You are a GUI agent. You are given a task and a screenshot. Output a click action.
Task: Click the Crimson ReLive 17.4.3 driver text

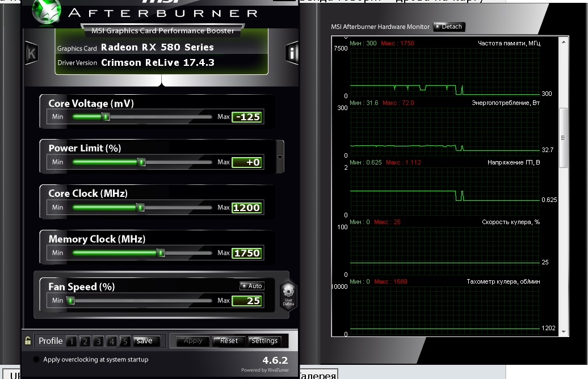(158, 62)
